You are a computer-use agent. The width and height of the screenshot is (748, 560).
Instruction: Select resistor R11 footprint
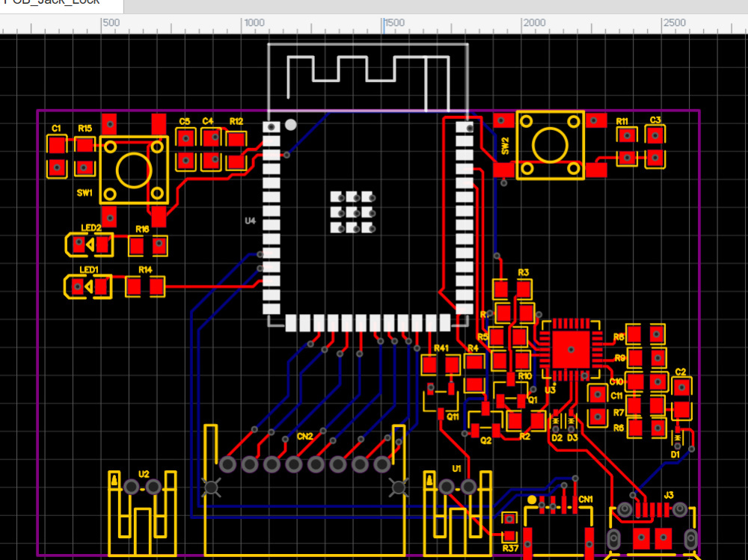(x=627, y=147)
